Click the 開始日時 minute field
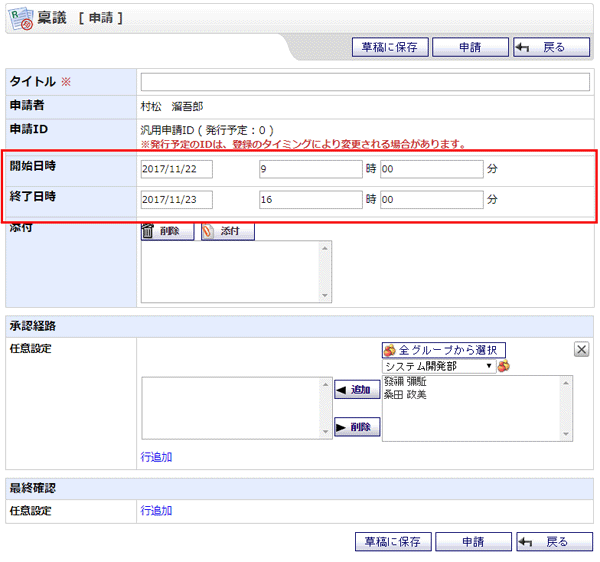 coord(432,169)
